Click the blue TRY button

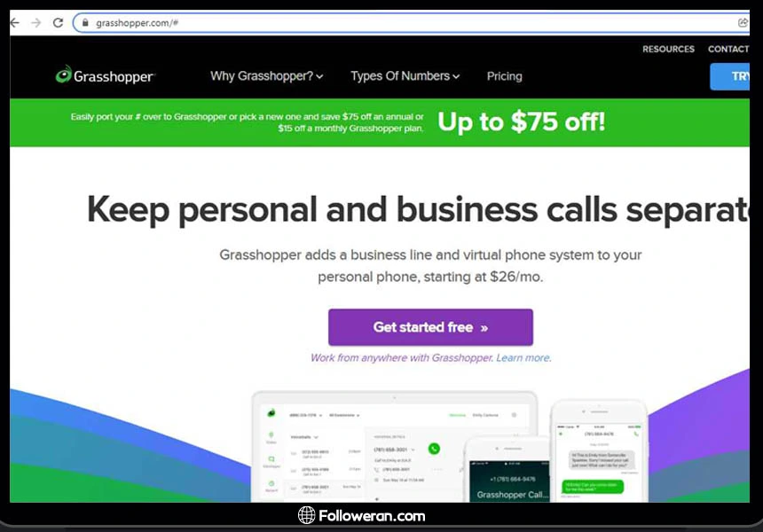730,76
